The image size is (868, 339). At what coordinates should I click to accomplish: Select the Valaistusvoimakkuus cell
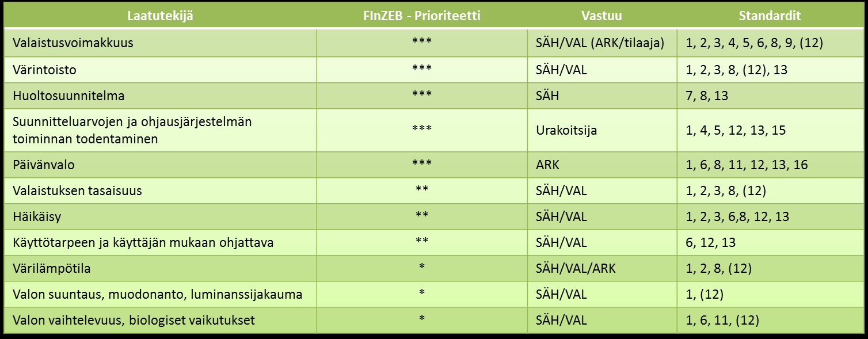click(x=160, y=43)
